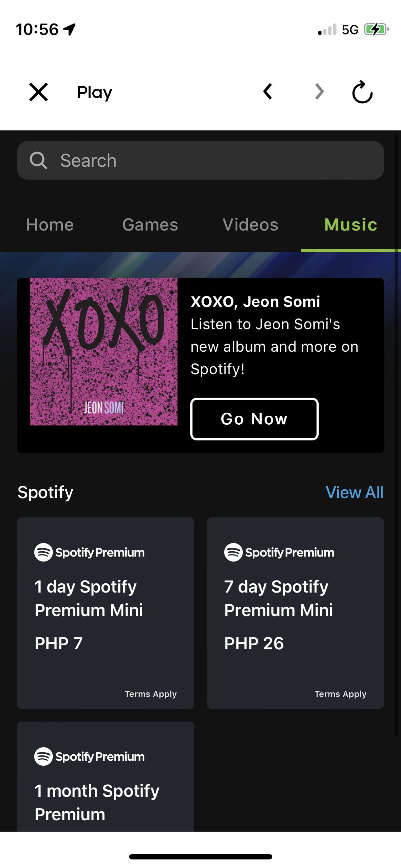Choose 7 day Spotify Premium Mini PHP 26
The height and width of the screenshot is (868, 401).
point(295,613)
